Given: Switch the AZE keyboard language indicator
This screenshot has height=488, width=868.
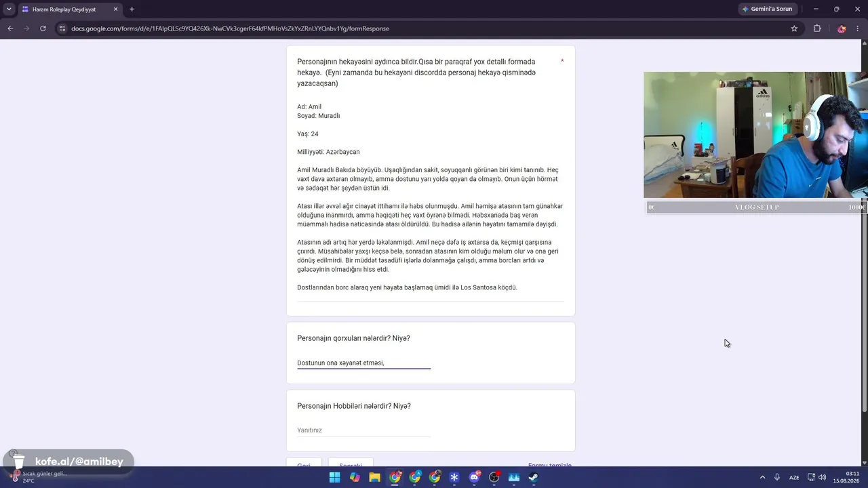Looking at the screenshot, I should point(793,477).
